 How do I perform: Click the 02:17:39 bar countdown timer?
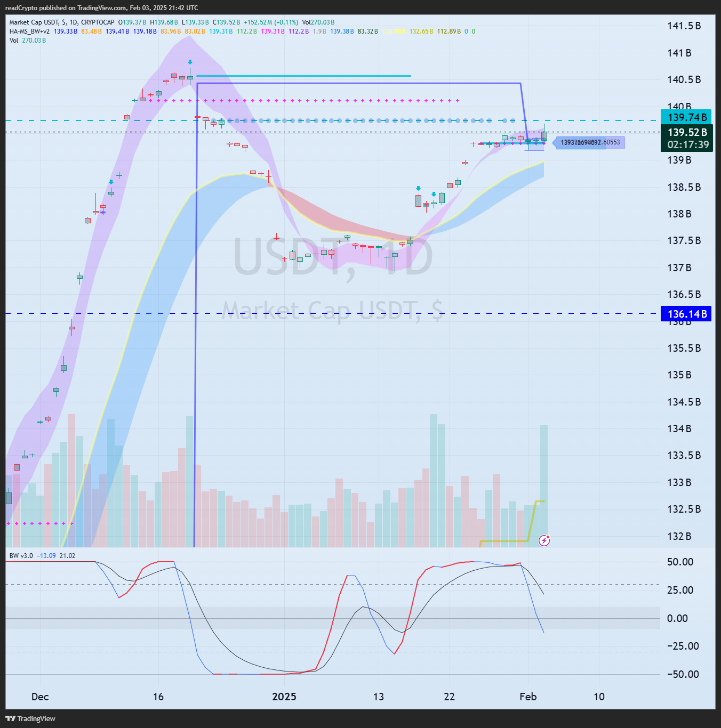click(x=687, y=145)
